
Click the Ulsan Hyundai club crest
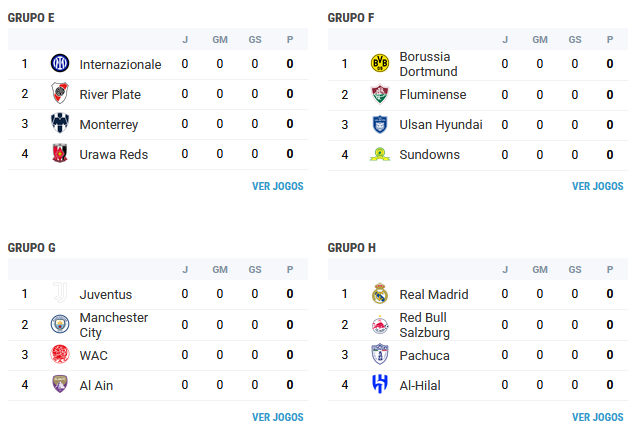(x=379, y=125)
